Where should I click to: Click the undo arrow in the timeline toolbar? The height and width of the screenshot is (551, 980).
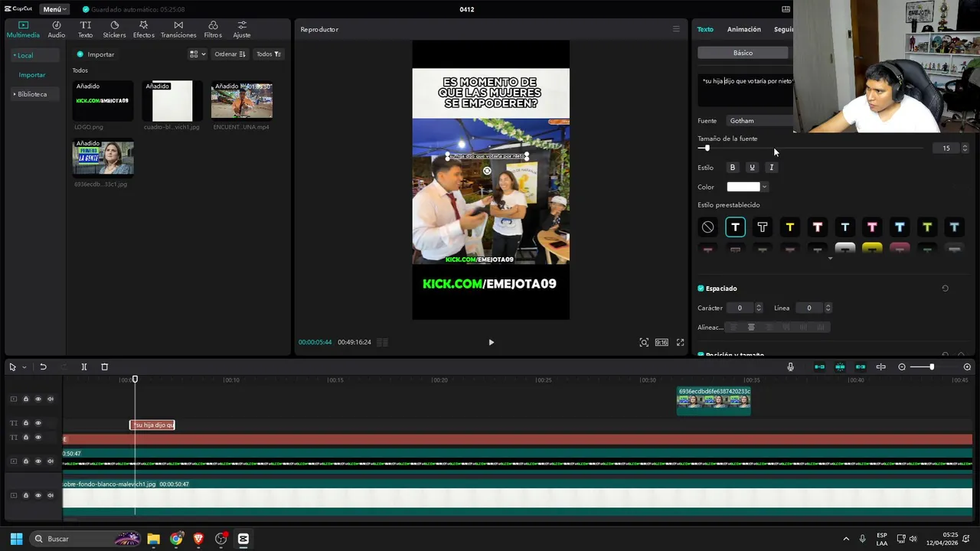tap(43, 367)
